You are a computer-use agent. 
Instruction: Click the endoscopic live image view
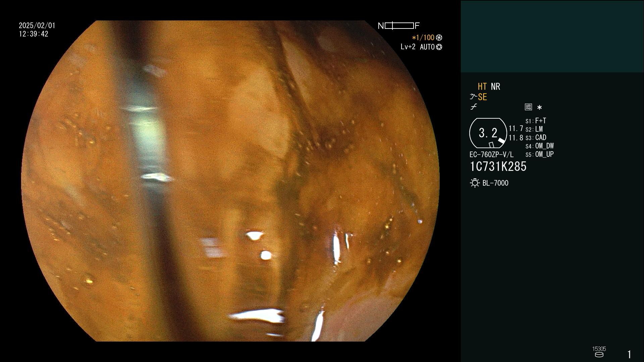(230, 181)
